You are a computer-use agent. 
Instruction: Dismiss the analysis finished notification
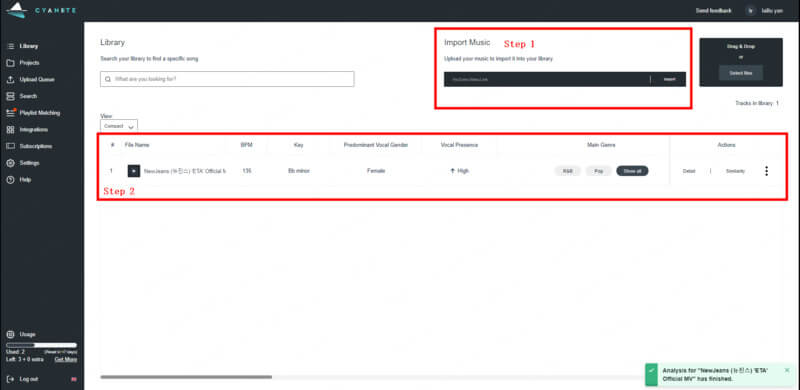click(x=787, y=370)
